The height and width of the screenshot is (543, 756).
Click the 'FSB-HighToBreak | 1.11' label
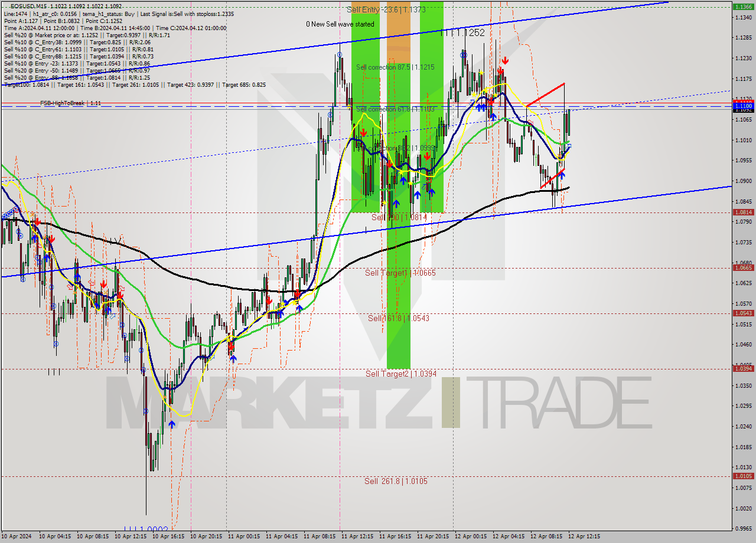click(70, 103)
